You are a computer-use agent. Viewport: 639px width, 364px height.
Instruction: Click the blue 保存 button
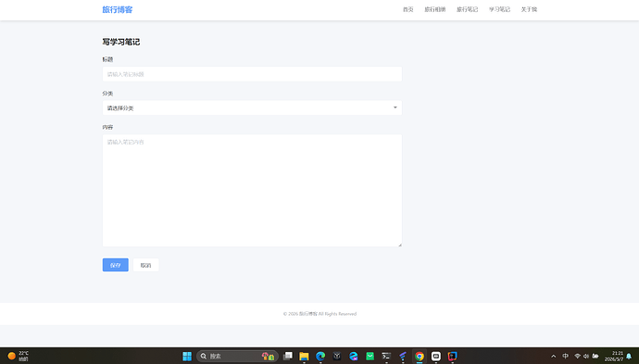click(116, 265)
